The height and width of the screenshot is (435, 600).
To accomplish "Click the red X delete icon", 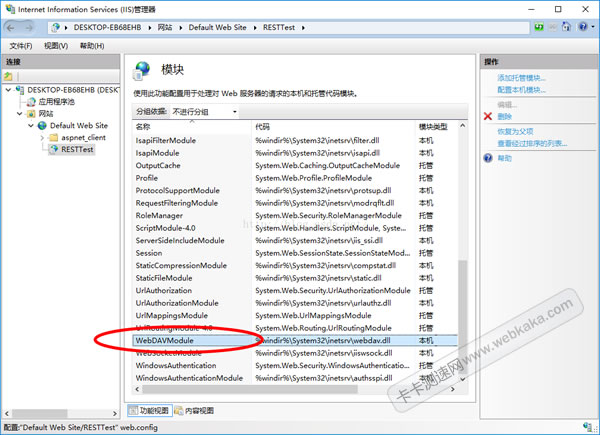I will tap(488, 117).
